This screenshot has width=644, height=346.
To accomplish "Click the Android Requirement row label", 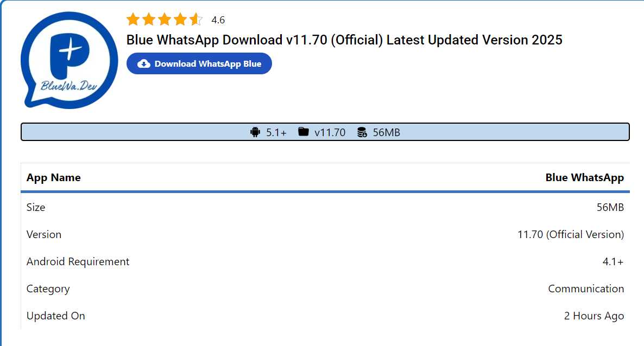I will click(x=78, y=261).
